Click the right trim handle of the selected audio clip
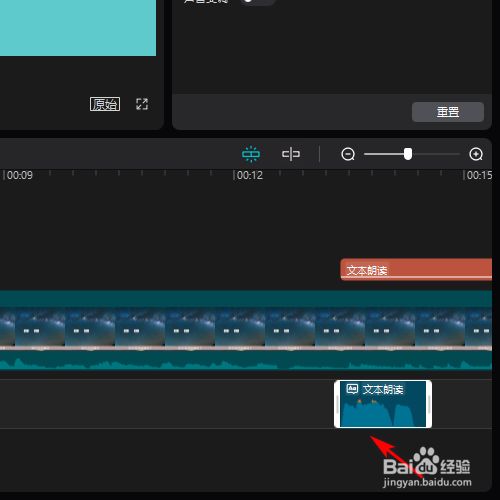The image size is (500, 500). (x=429, y=404)
